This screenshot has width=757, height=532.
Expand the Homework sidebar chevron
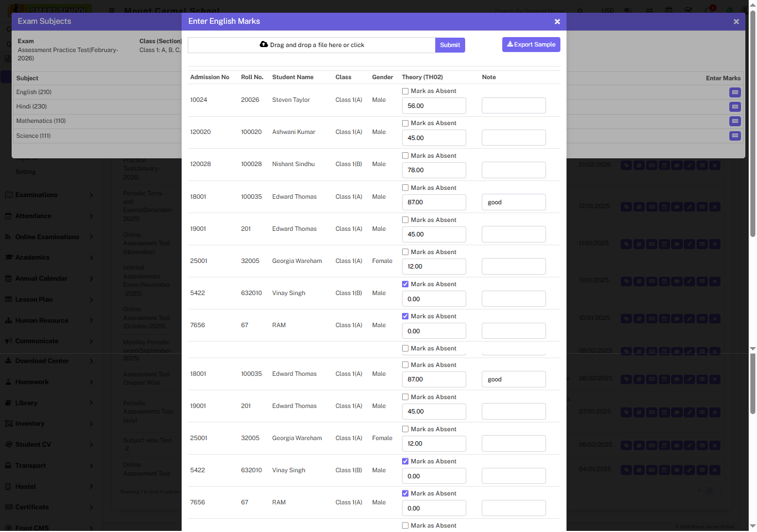(x=91, y=382)
